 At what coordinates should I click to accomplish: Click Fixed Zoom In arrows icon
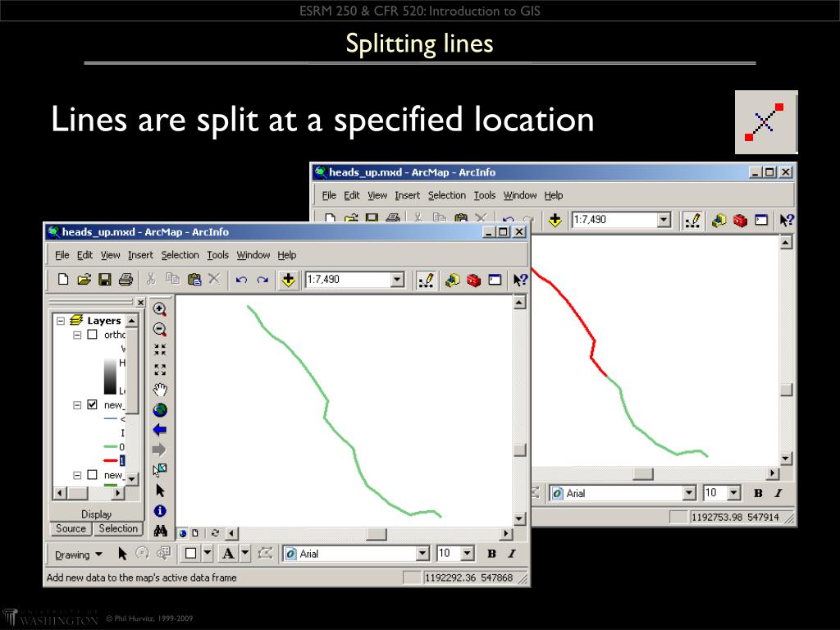coord(160,349)
